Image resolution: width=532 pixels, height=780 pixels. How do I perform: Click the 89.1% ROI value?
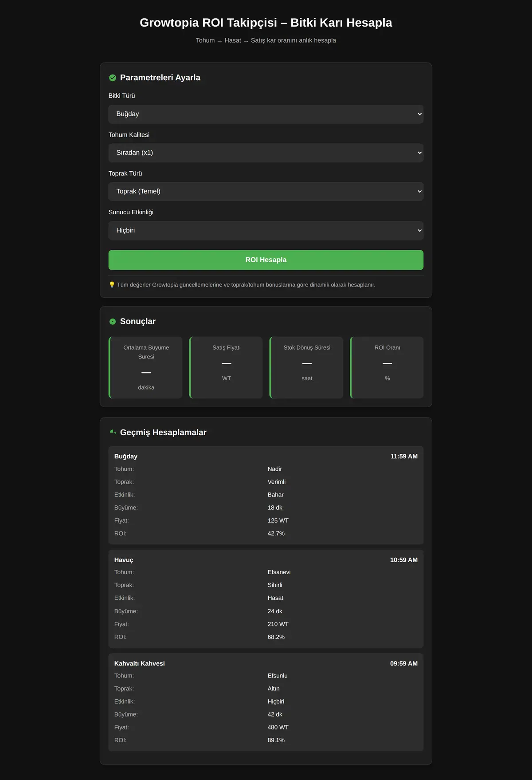pyautogui.click(x=276, y=740)
